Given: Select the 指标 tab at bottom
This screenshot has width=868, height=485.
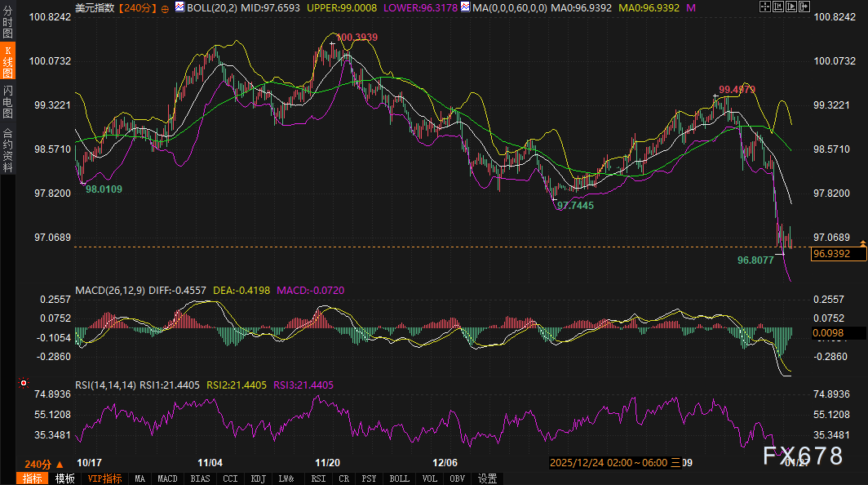Looking at the screenshot, I should [33, 478].
